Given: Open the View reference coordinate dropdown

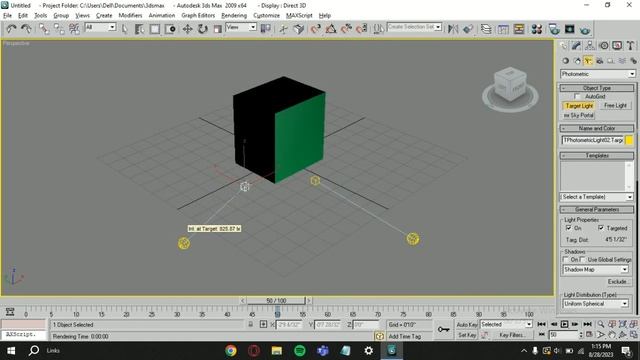Looking at the screenshot, I should pos(241,27).
